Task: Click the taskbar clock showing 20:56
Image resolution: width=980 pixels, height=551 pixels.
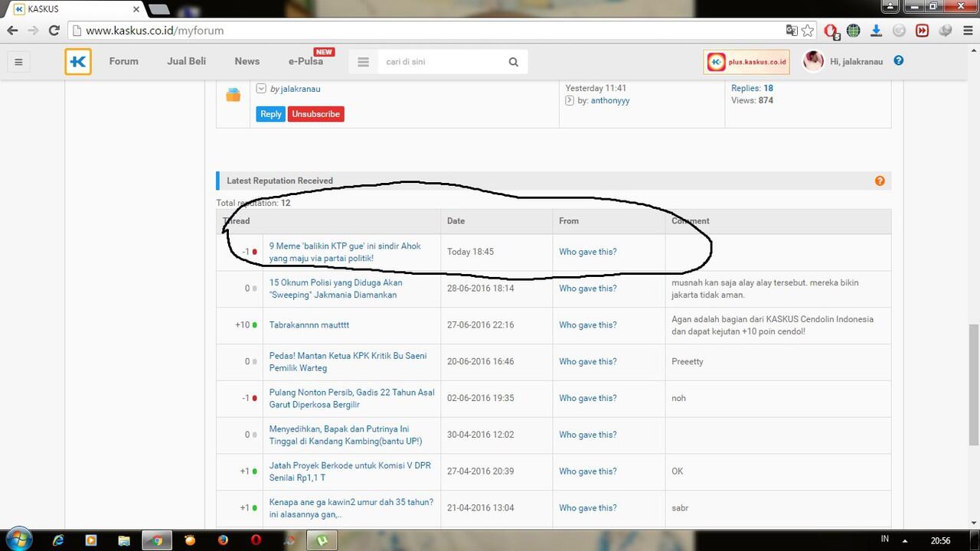Action: 940,540
